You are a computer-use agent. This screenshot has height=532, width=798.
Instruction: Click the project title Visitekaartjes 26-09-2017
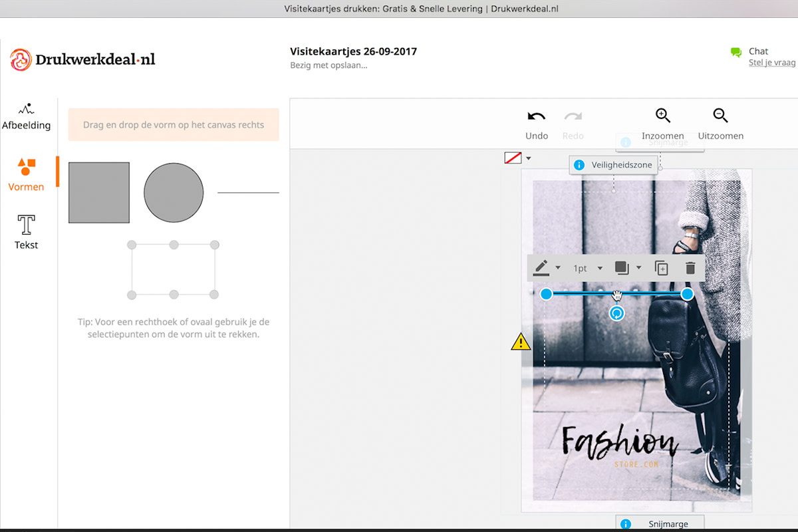point(354,51)
